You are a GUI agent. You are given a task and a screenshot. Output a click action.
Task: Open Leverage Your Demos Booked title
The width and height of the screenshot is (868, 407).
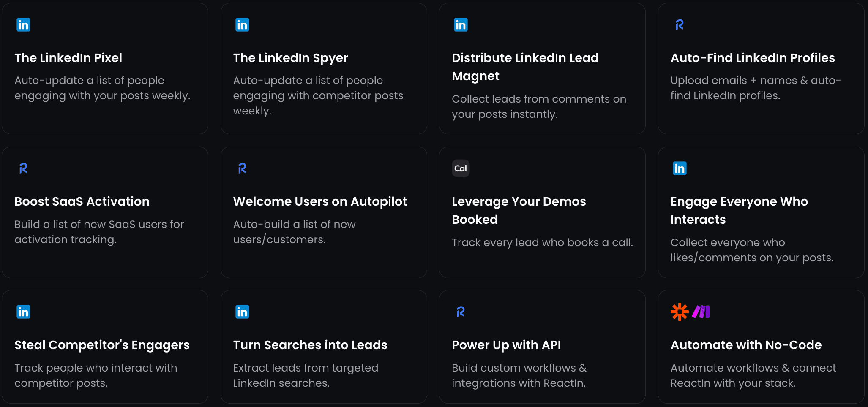[519, 210]
